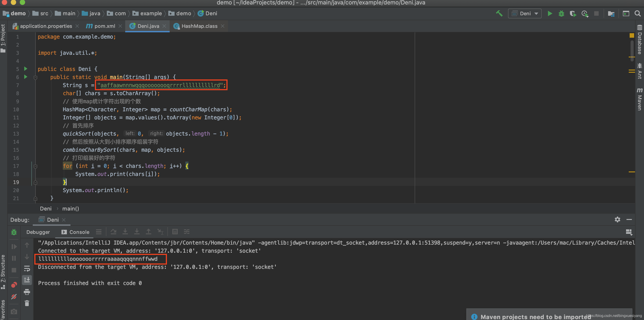Close the Deni debug session tab

point(64,219)
